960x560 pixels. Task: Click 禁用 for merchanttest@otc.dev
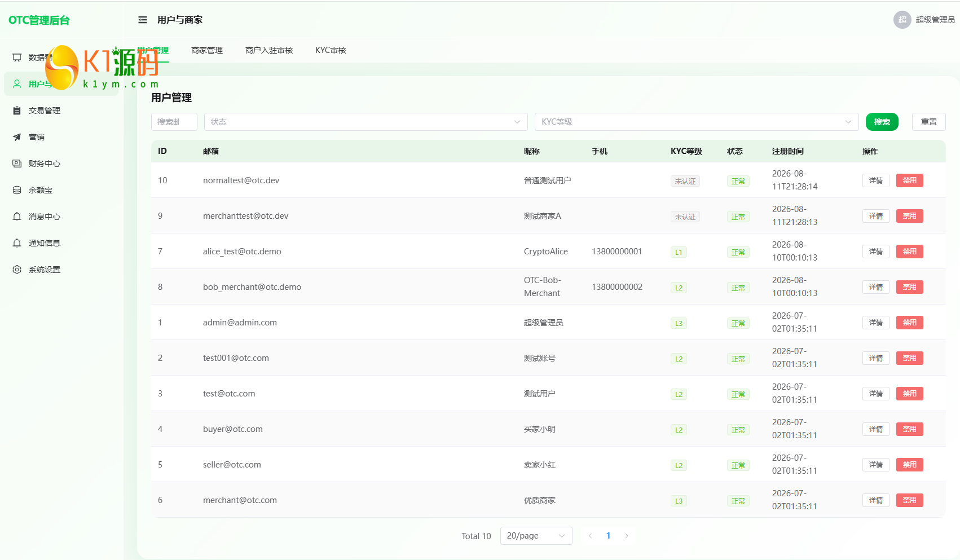point(910,216)
